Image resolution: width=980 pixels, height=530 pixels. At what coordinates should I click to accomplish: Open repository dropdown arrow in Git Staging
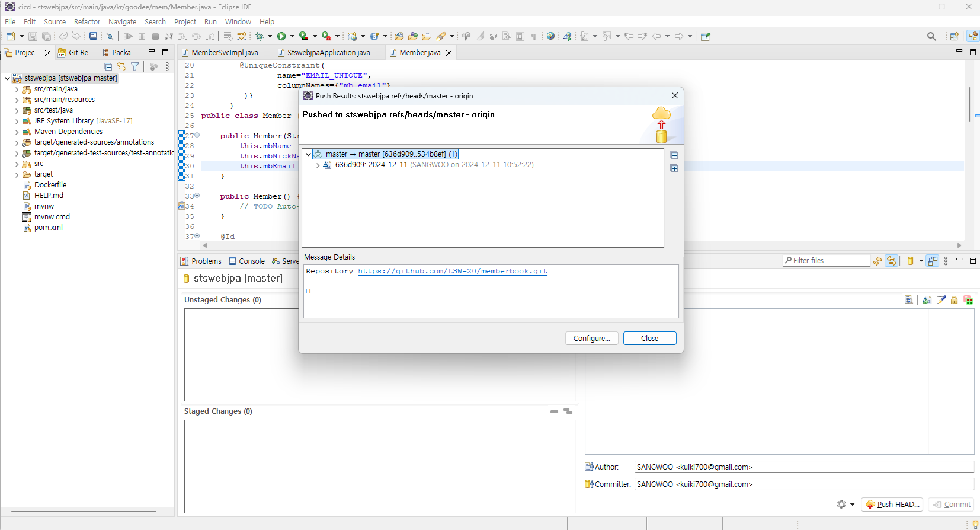[921, 261]
